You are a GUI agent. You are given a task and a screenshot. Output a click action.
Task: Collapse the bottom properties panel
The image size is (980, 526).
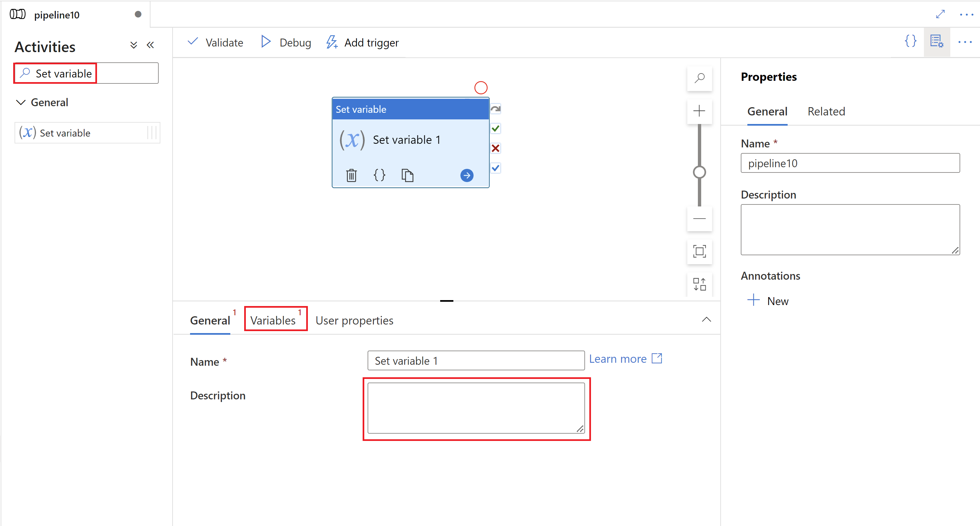point(707,320)
